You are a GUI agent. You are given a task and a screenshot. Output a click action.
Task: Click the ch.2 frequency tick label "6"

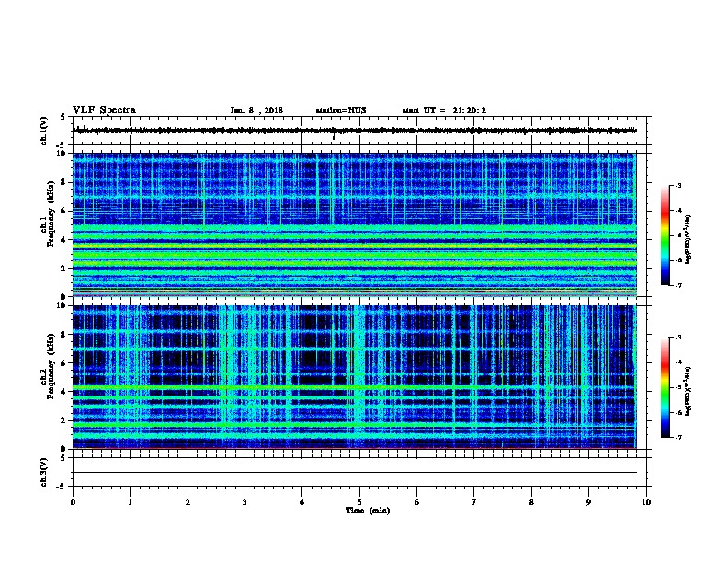(64, 363)
